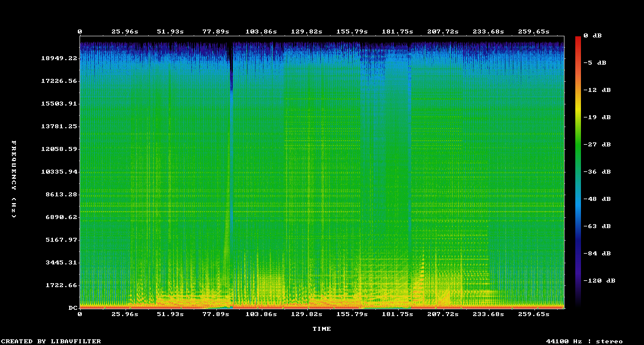Click the 103.86s marker on the top time axis
Screen dimensions: 644x345
261,32
